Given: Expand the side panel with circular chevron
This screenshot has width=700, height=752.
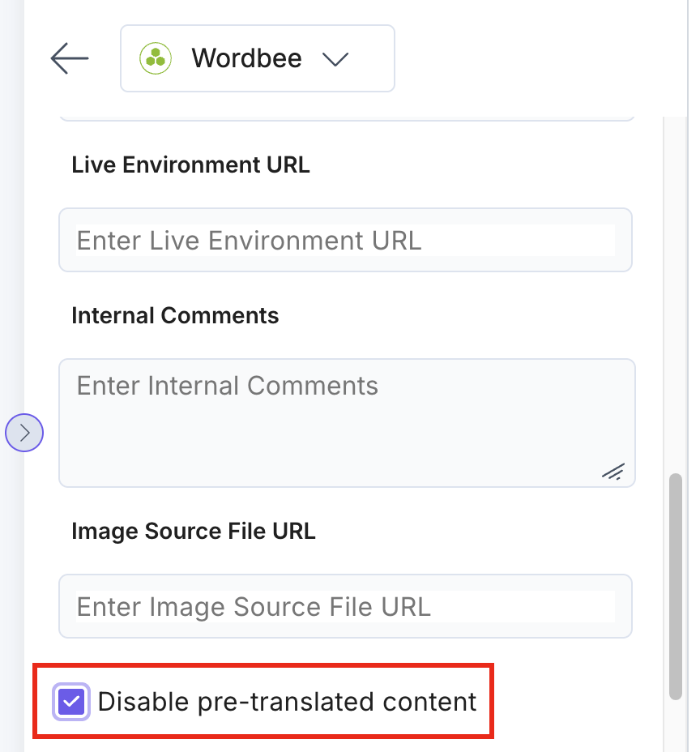Looking at the screenshot, I should tap(24, 433).
